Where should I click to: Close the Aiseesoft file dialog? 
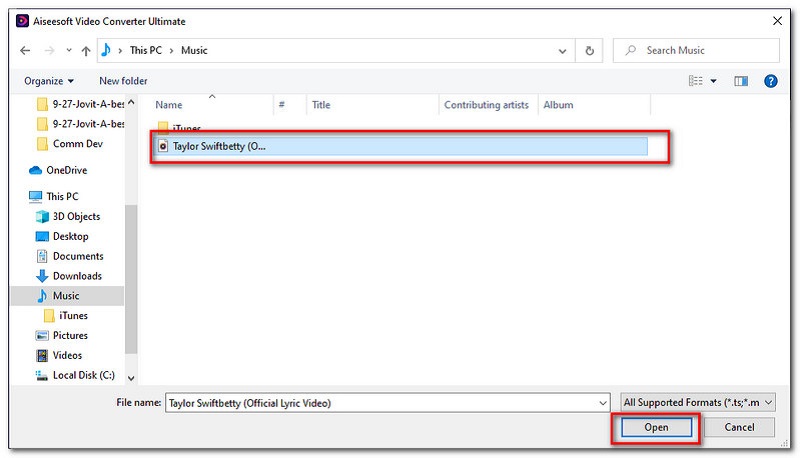(x=777, y=21)
